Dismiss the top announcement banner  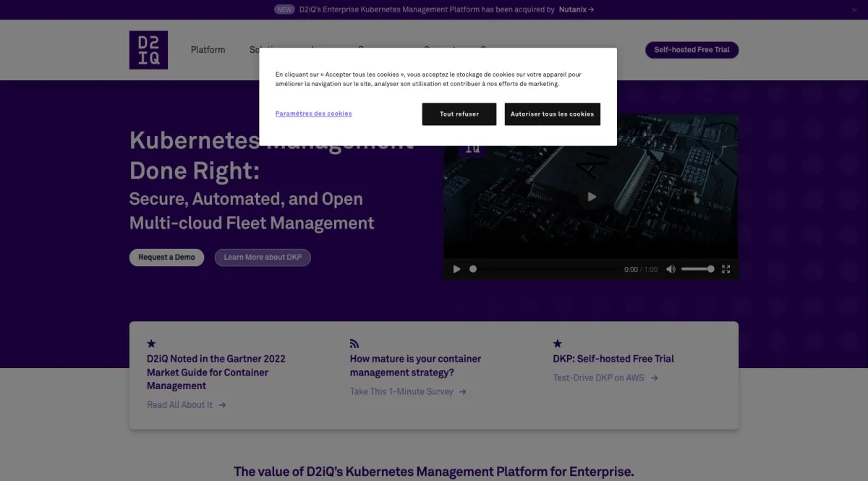pos(854,9)
